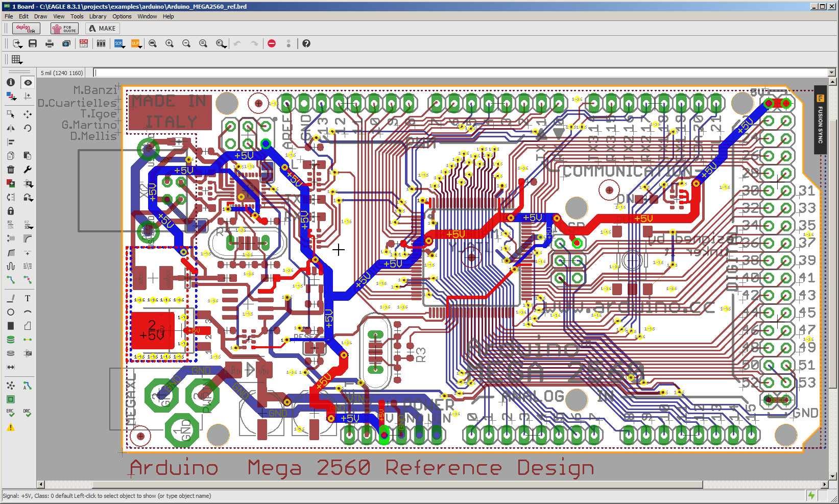
Task: Click the MAKE button
Action: tap(103, 29)
